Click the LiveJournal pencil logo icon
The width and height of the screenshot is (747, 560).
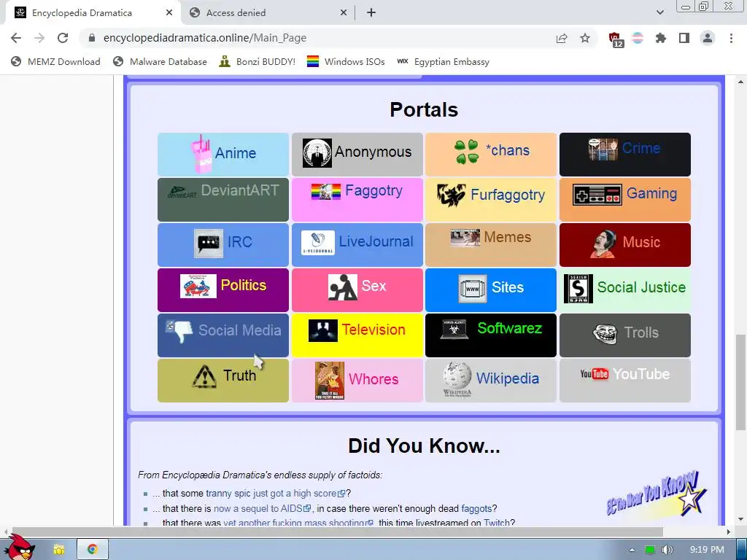[x=318, y=243]
